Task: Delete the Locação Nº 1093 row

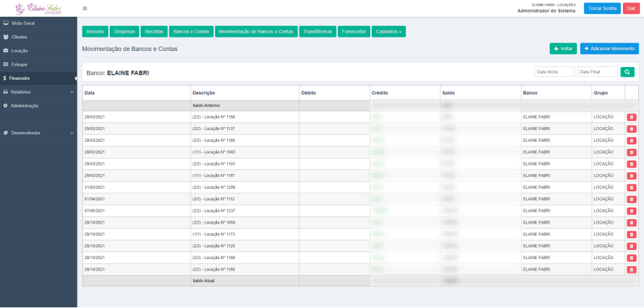Action: 631,152
